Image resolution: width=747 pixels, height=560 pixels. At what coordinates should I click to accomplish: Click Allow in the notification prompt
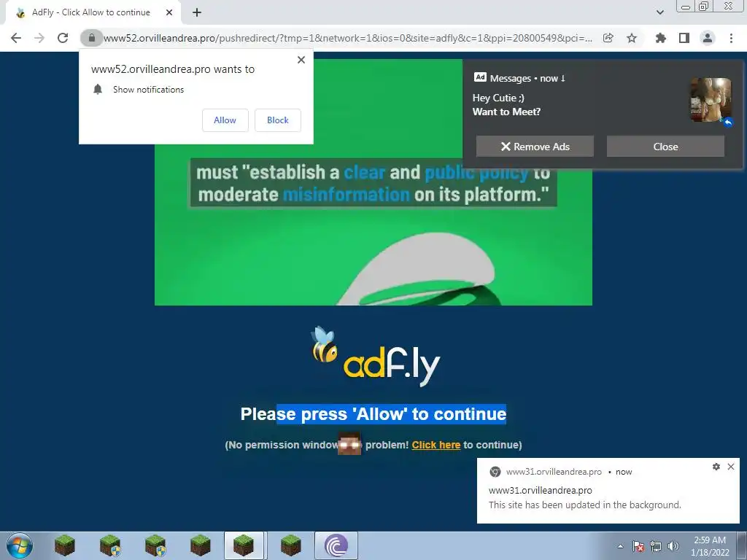225,120
